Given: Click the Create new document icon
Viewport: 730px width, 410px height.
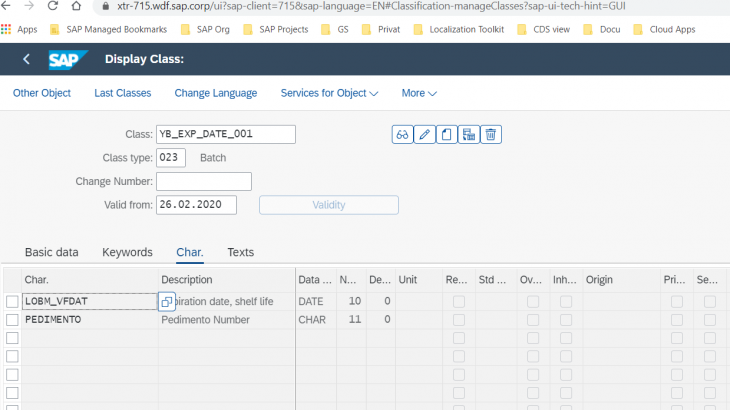Looking at the screenshot, I should pyautogui.click(x=447, y=134).
